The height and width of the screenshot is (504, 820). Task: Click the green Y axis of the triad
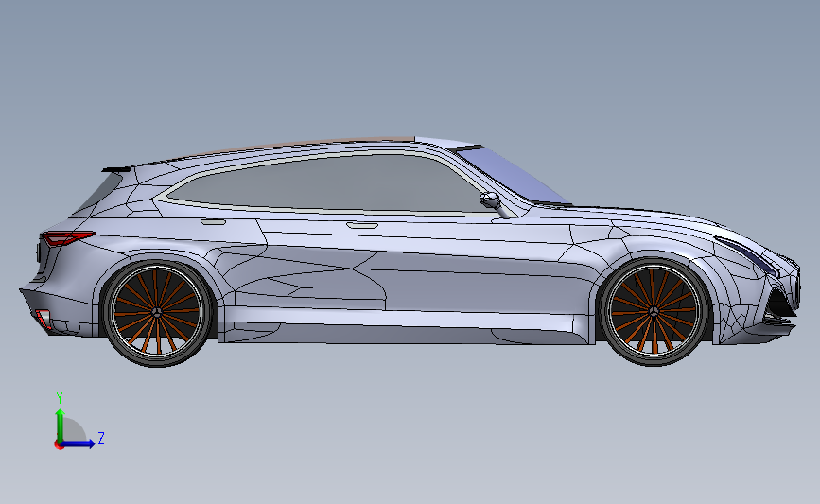[61, 426]
